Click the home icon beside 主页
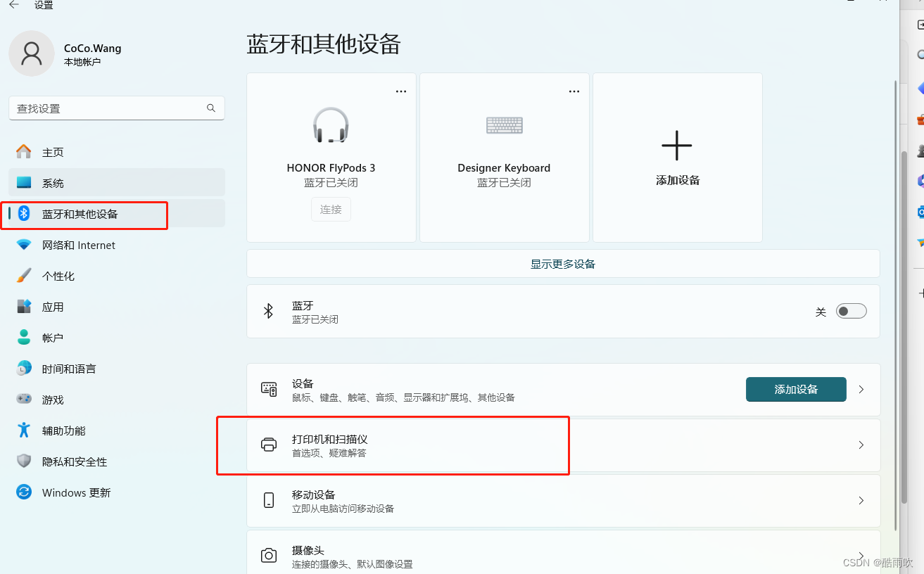The image size is (924, 574). pos(24,152)
